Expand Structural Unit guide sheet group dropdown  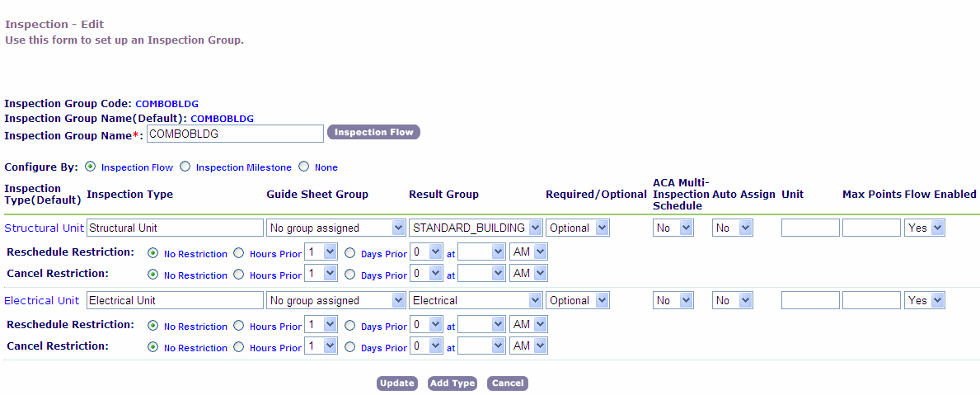click(x=336, y=228)
